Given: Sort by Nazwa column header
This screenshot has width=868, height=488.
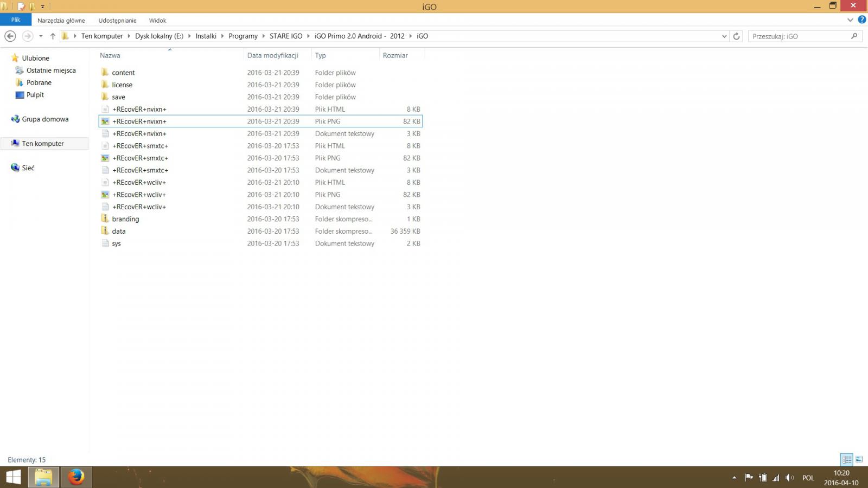Looking at the screenshot, I should [x=110, y=55].
